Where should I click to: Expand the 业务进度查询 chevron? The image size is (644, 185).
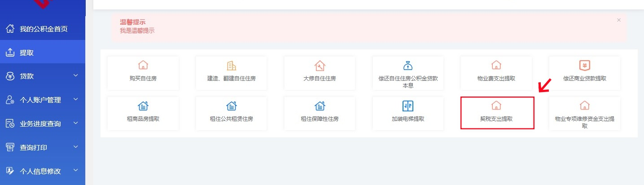tap(75, 123)
